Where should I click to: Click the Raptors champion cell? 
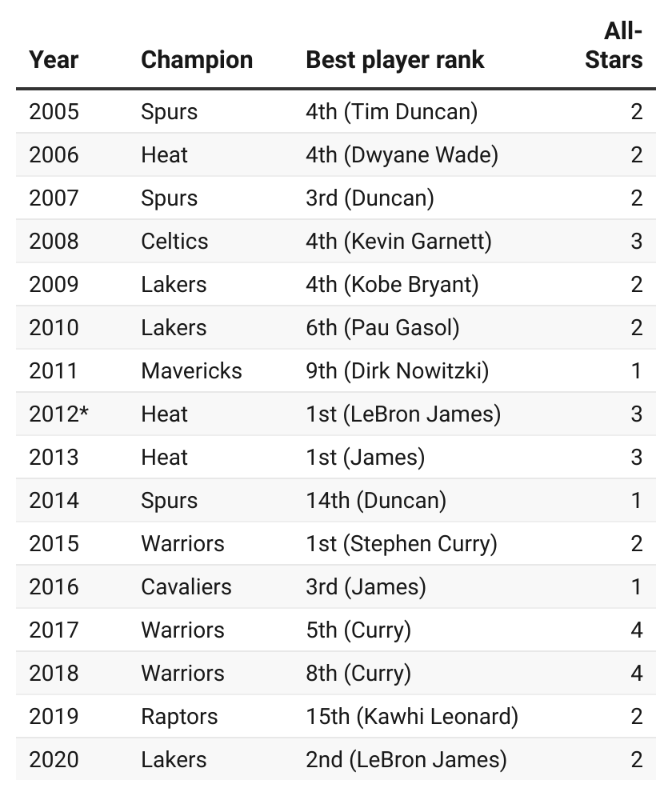click(x=179, y=716)
